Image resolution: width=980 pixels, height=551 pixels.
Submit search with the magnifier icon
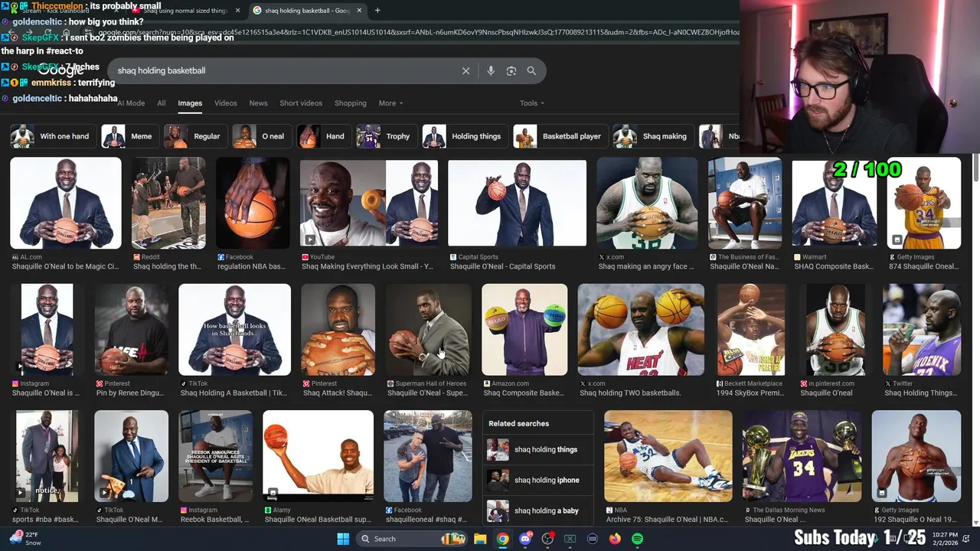pos(531,70)
